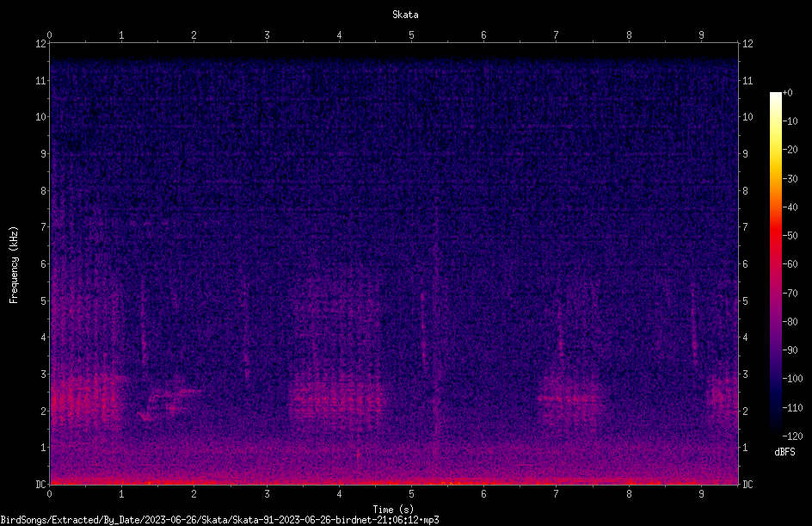This screenshot has width=812, height=526.
Task: Select the "Frequency (kHz)" axis label
Action: click(x=14, y=265)
